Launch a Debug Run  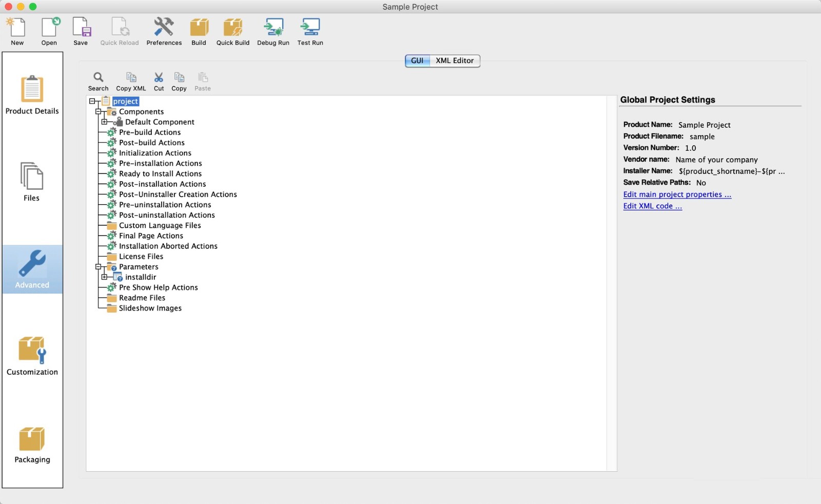pyautogui.click(x=273, y=32)
